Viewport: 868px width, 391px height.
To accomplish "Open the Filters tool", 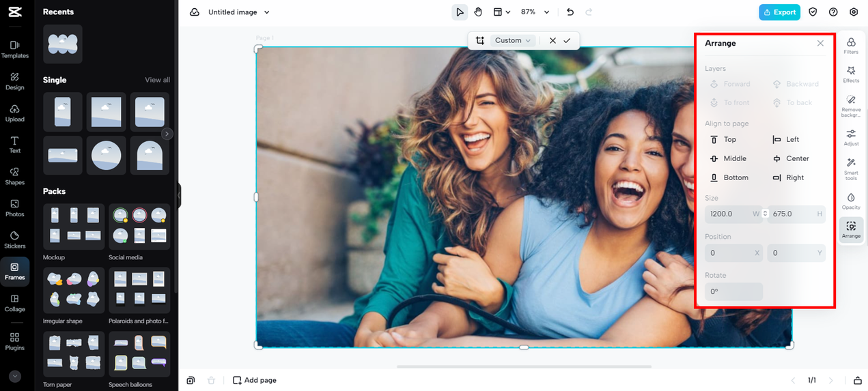I will pos(851,46).
